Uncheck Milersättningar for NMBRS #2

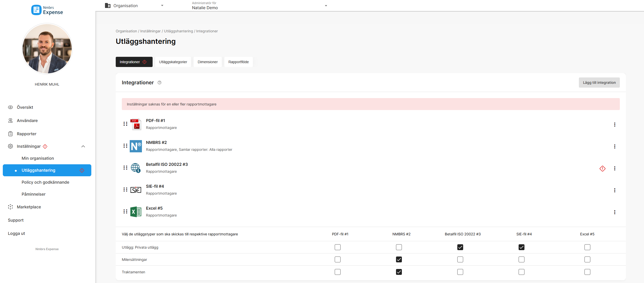coord(399,260)
